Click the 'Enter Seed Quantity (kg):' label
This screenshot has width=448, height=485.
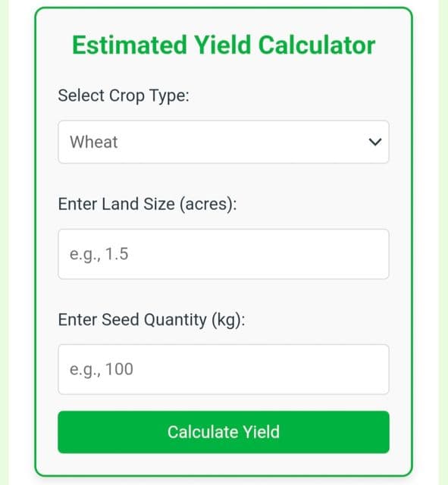[152, 320]
